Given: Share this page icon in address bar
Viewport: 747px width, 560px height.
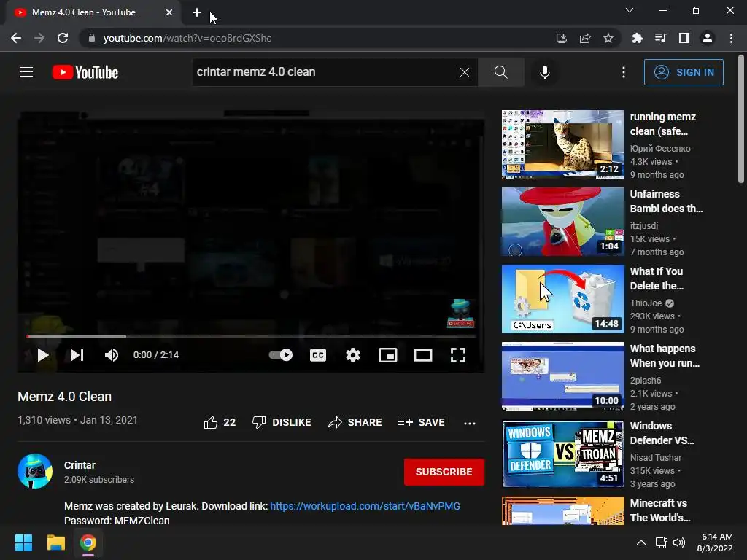Looking at the screenshot, I should (x=585, y=38).
